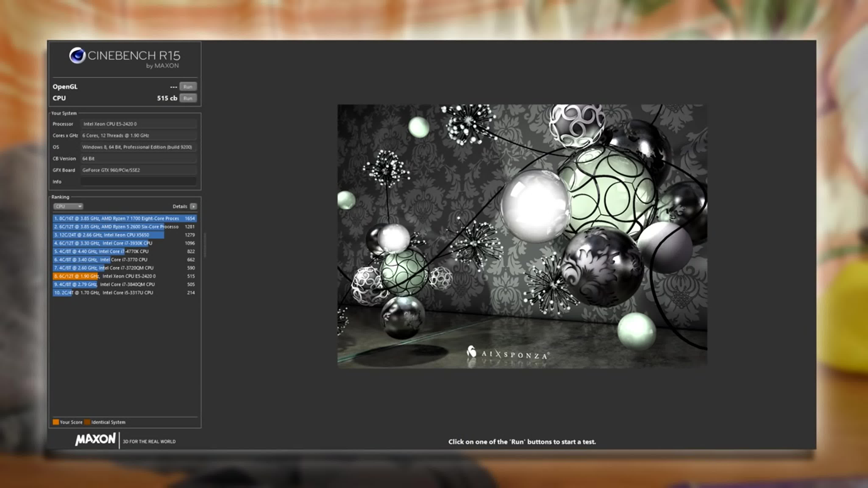Select ranking row AMD Ryzen 7 1700
Viewport: 868px width, 488px height.
click(x=125, y=219)
